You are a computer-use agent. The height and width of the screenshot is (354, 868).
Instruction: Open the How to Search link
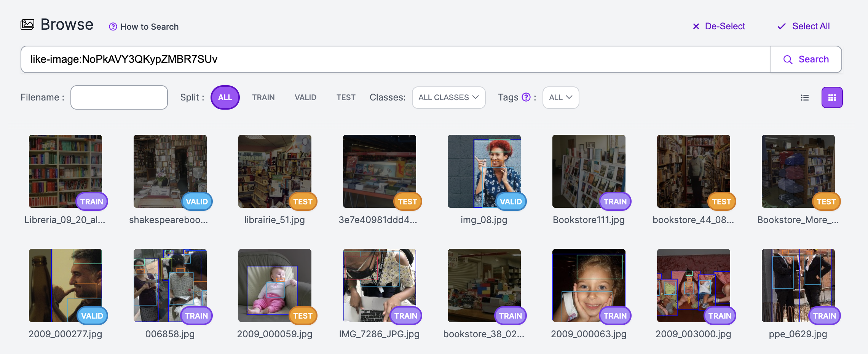click(149, 27)
